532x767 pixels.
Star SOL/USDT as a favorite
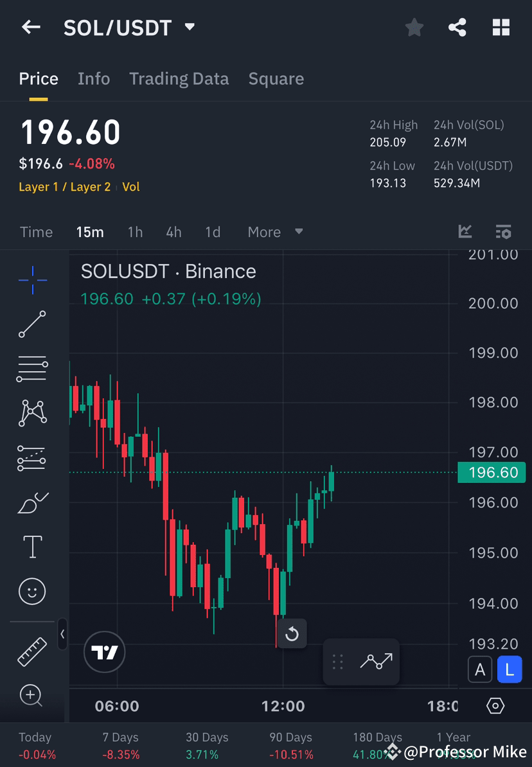414,27
